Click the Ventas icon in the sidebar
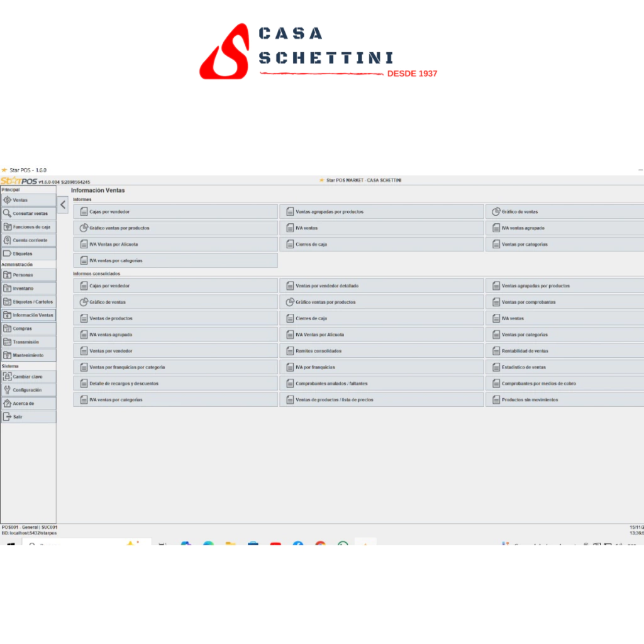Image resolution: width=644 pixels, height=644 pixels. click(8, 200)
